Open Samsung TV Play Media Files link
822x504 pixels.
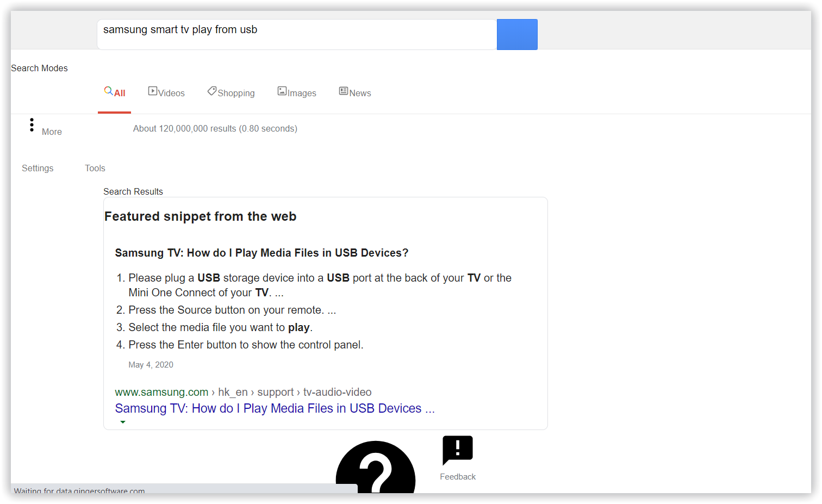click(275, 408)
